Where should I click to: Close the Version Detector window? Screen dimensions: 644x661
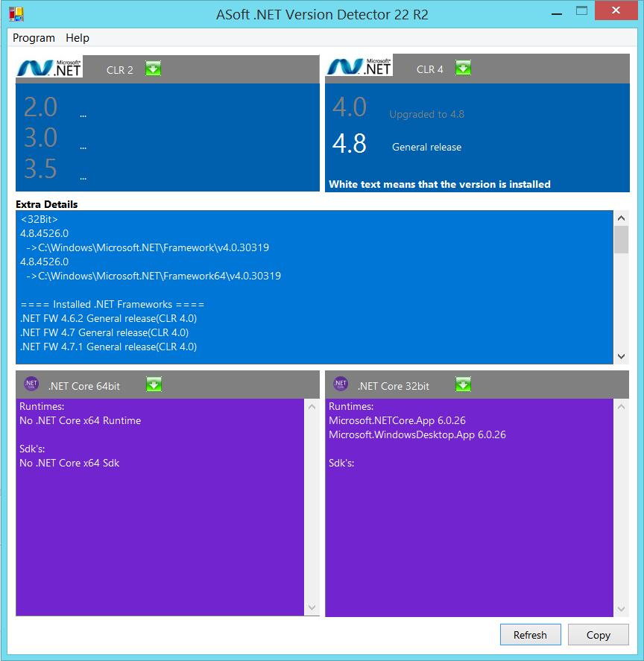(616, 10)
